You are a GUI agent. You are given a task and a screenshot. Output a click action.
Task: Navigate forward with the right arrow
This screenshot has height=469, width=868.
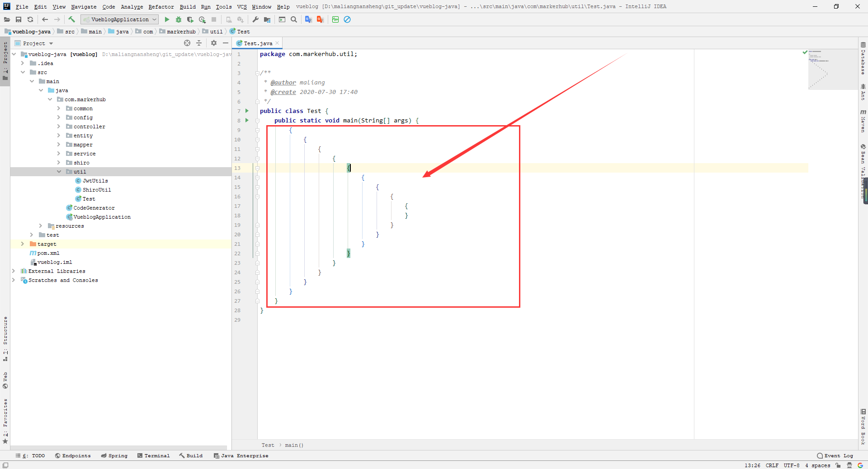click(57, 19)
